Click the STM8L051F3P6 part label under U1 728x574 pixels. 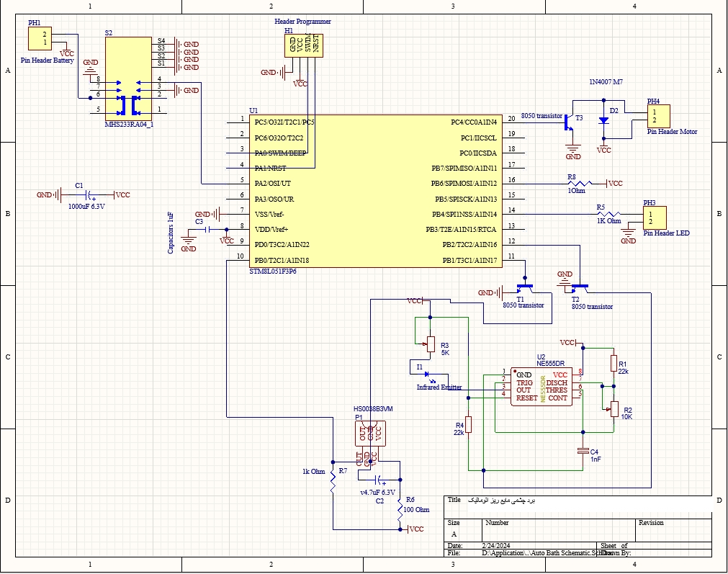273,272
